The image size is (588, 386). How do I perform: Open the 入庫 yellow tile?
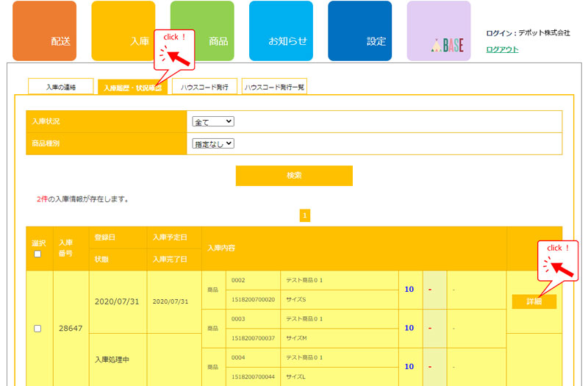pos(123,31)
